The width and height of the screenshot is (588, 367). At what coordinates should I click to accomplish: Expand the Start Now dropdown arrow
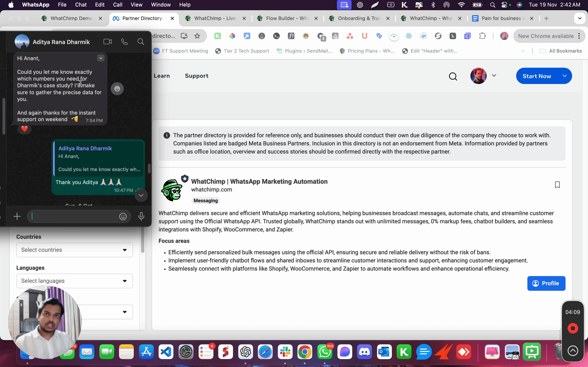click(x=564, y=76)
